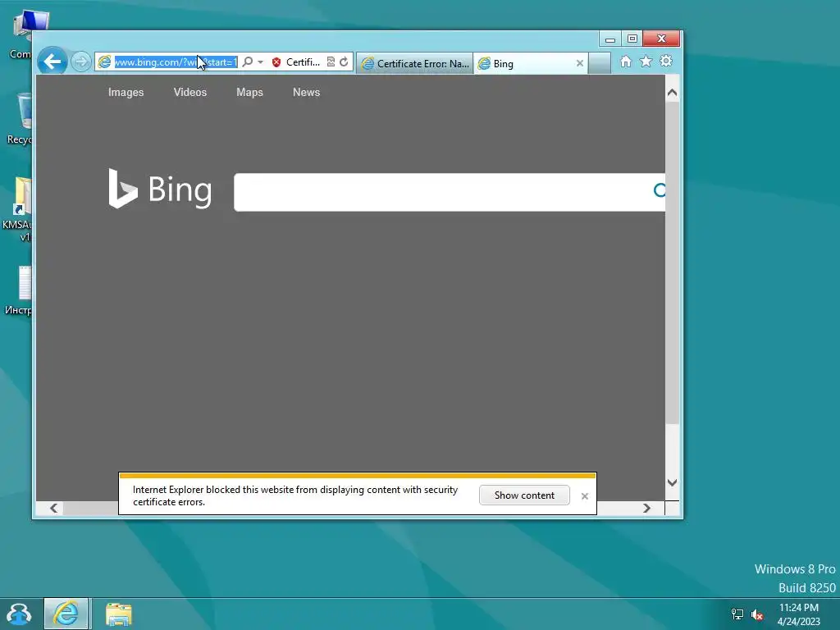Open the Tools gear menu

pyautogui.click(x=666, y=61)
